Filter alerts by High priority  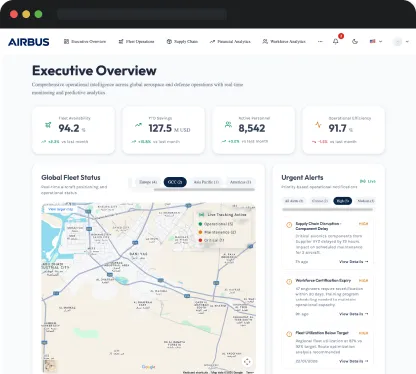coord(343,201)
